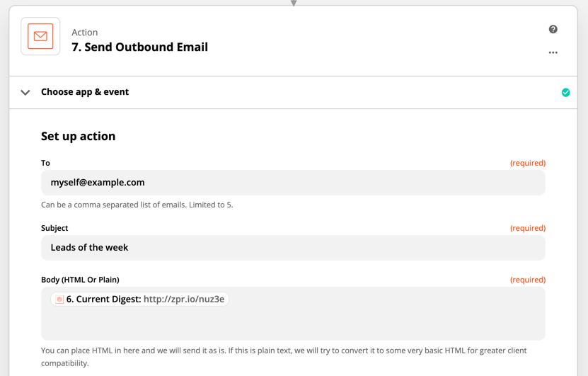This screenshot has width=588, height=376.
Task: Click the Body (HTML Or Plain) label
Action: pos(80,280)
